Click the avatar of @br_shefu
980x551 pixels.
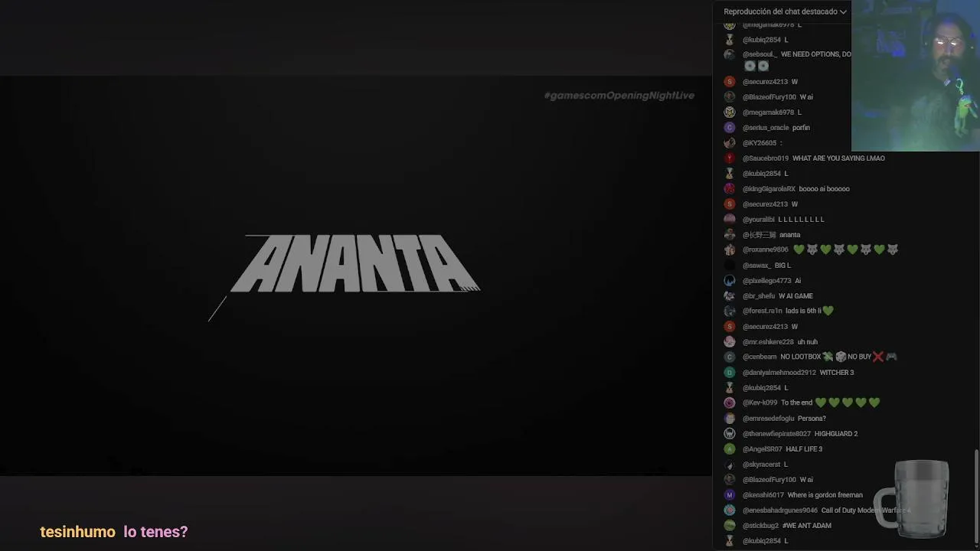coord(730,296)
